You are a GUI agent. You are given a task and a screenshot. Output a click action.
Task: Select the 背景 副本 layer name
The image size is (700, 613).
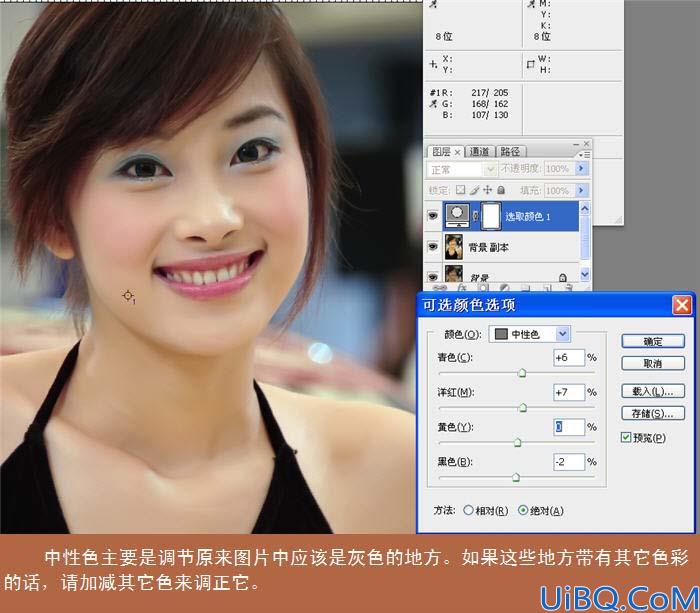coord(488,247)
